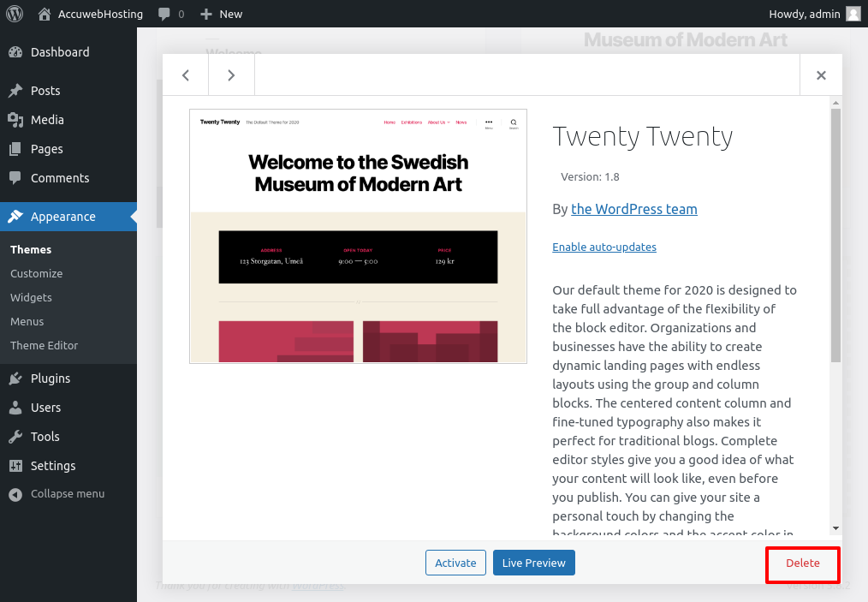Open the Posts menu
The height and width of the screenshot is (602, 868).
(x=45, y=90)
